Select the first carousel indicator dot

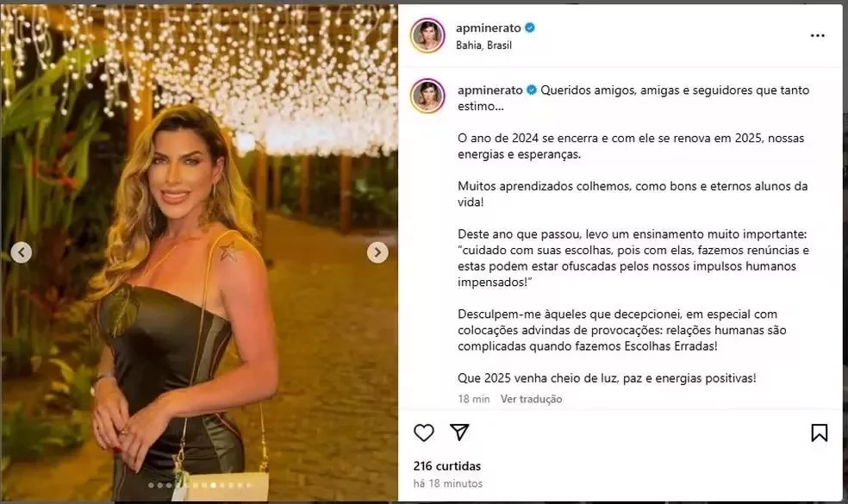[151, 485]
